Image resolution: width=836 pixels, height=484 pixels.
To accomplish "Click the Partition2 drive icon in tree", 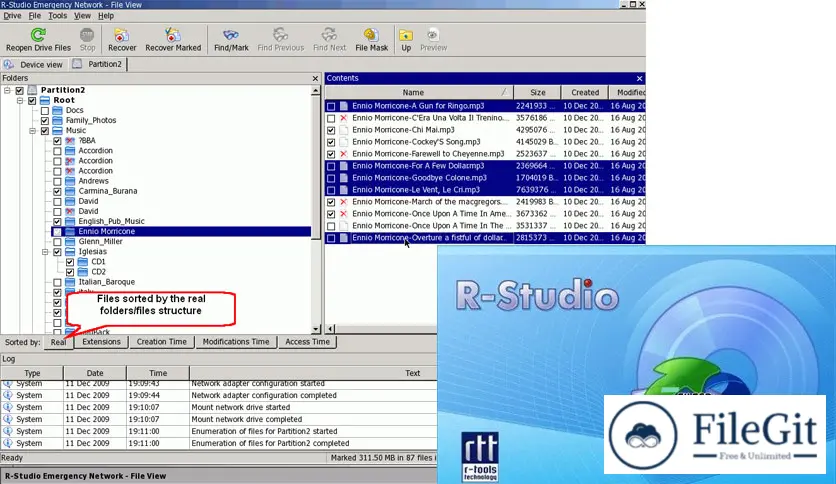I will (33, 90).
